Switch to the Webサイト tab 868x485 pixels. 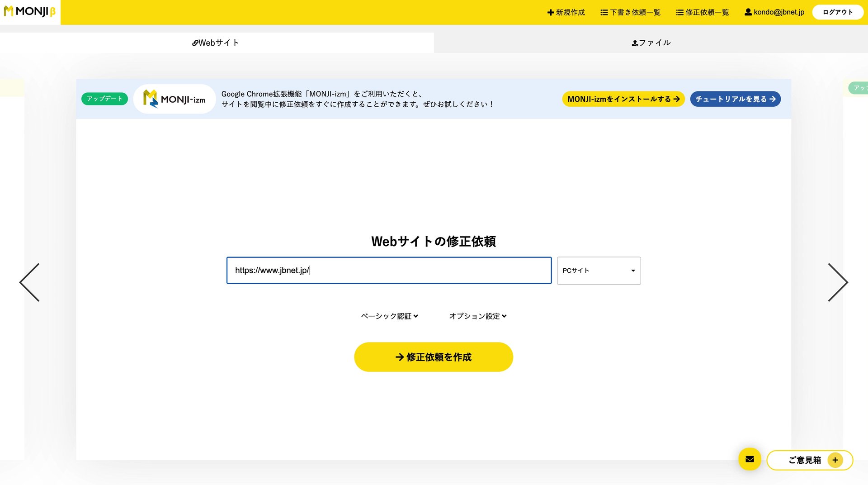point(216,43)
